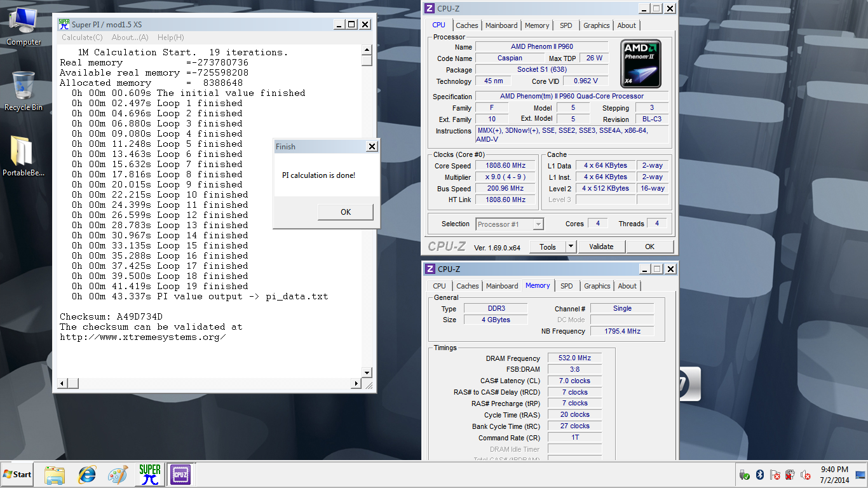868x488 pixels.
Task: Click the muted volume tray icon
Action: pyautogui.click(x=806, y=475)
